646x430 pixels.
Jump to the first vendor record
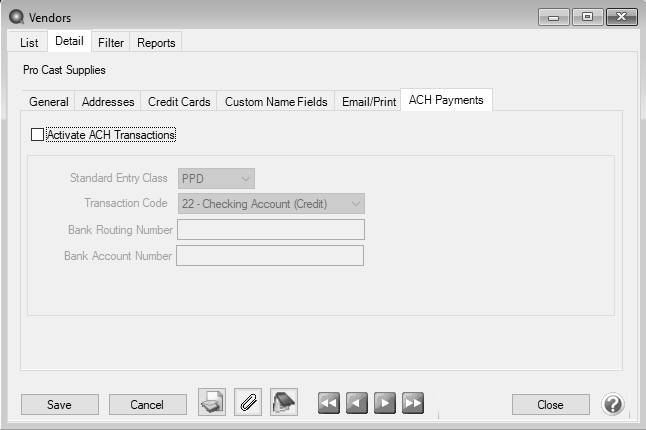tap(329, 404)
